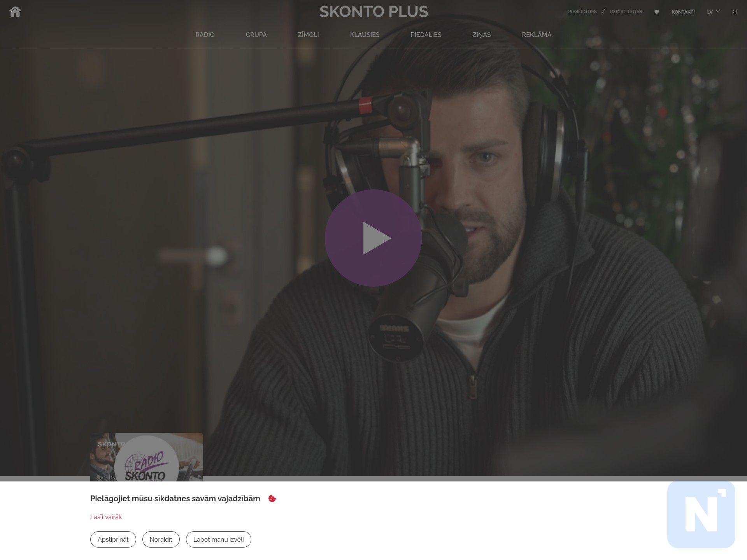Open the ZĪMOLI menu
This screenshot has width=747, height=560.
tap(309, 35)
